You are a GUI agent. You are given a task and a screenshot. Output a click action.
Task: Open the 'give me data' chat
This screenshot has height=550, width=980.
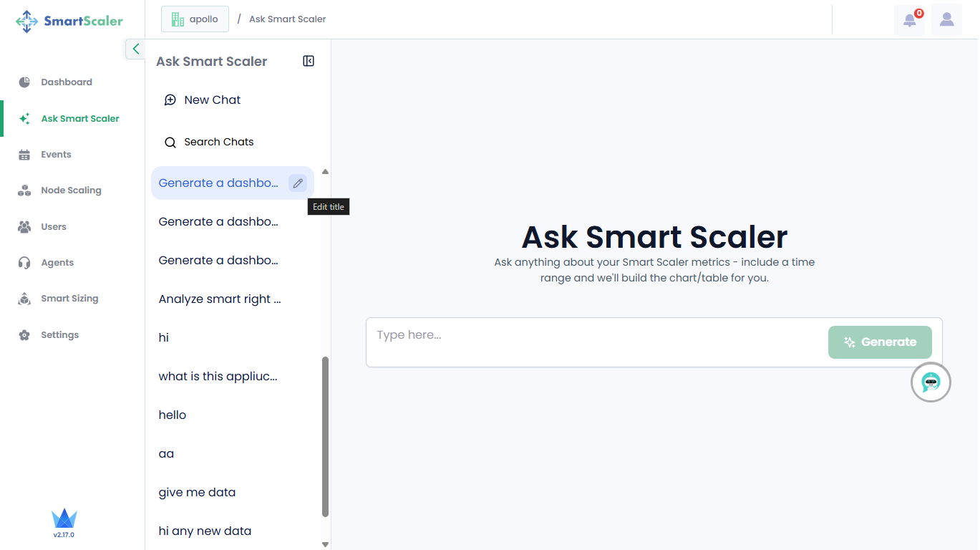(197, 493)
